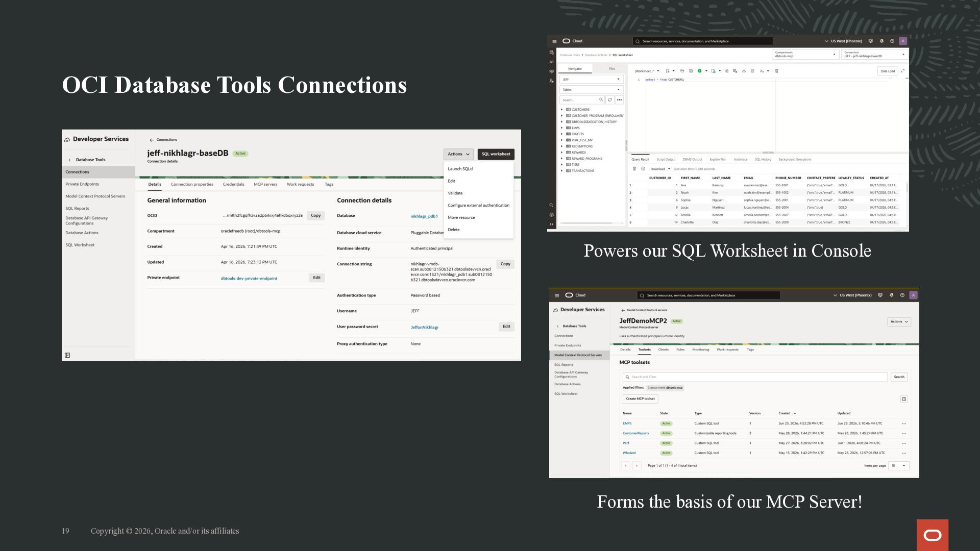
Task: Open row actions ellipsis for EMPS toolset
Action: point(904,423)
